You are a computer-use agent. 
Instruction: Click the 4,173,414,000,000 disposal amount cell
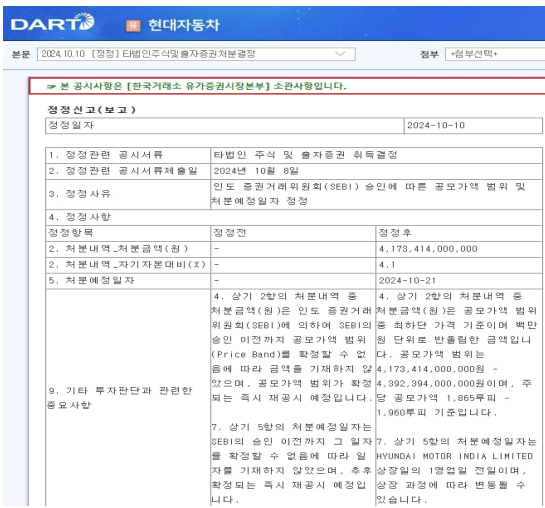[x=459, y=249]
